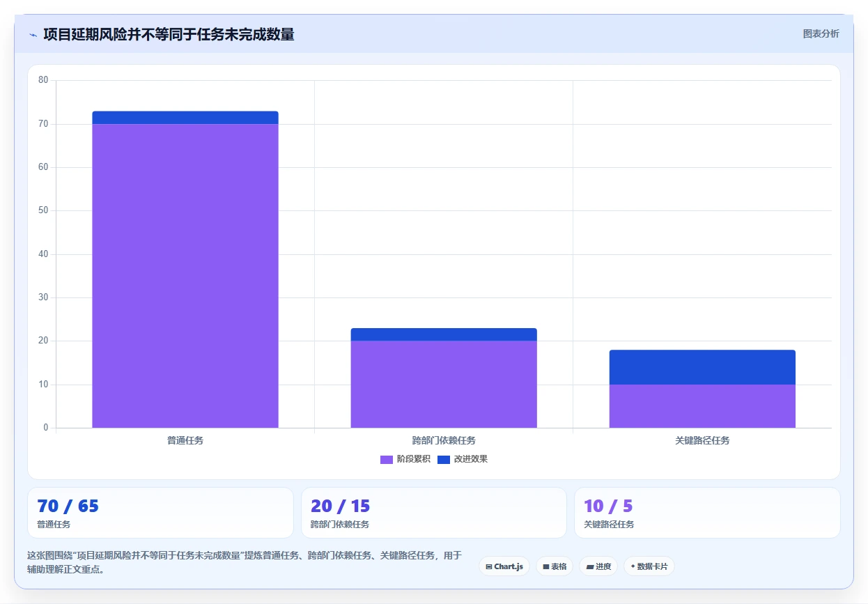Click the blue segment of 关键路径任务 bar
The width and height of the screenshot is (868, 604).
(702, 367)
